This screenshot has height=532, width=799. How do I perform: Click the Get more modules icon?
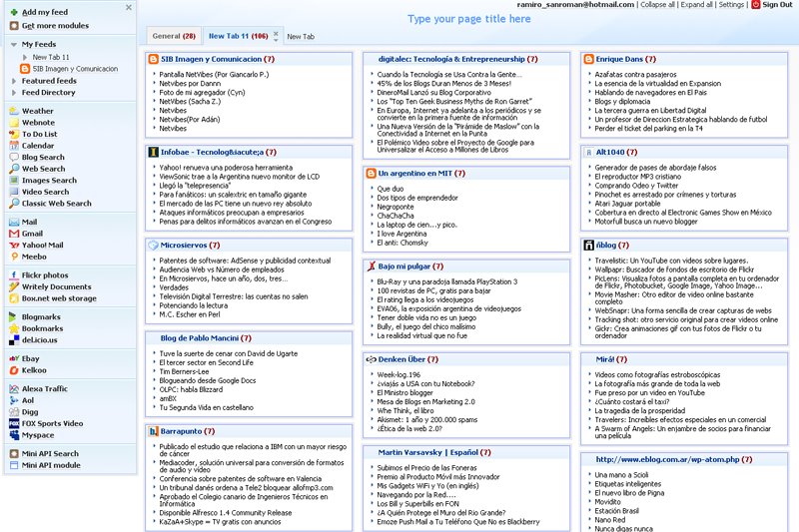point(14,26)
